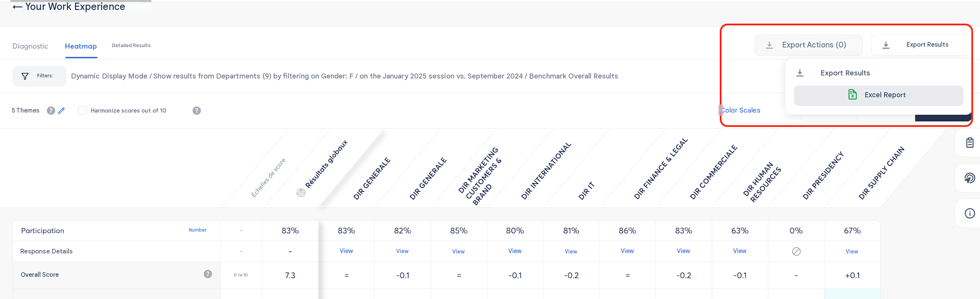Enable Harmonize scores out of 10

(82, 111)
